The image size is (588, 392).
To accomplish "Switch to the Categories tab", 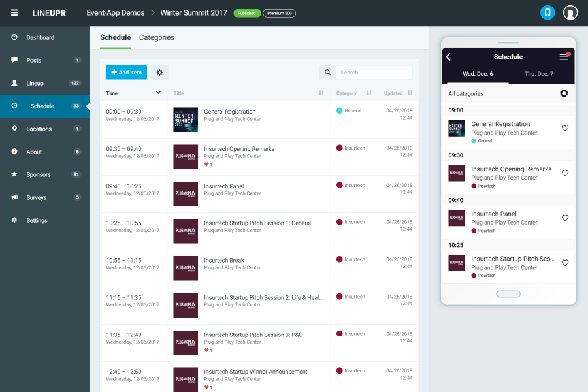I will pos(157,38).
